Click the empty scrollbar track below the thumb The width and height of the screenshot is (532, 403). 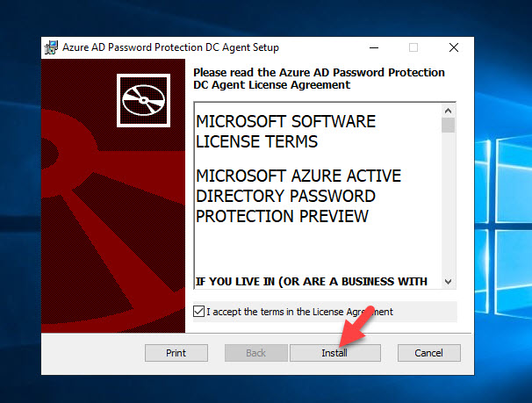[x=448, y=204]
